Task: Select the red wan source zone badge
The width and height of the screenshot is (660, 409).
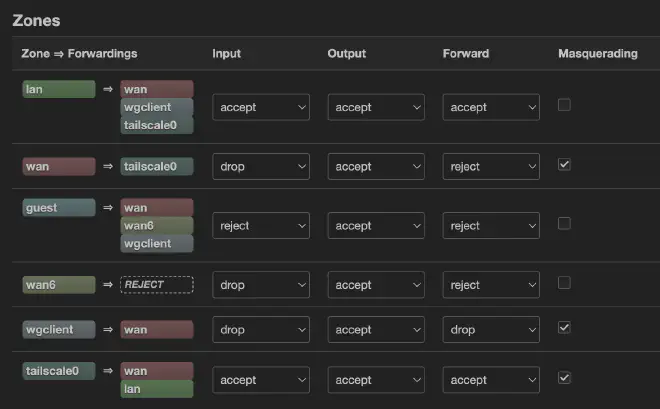Action: (58, 166)
